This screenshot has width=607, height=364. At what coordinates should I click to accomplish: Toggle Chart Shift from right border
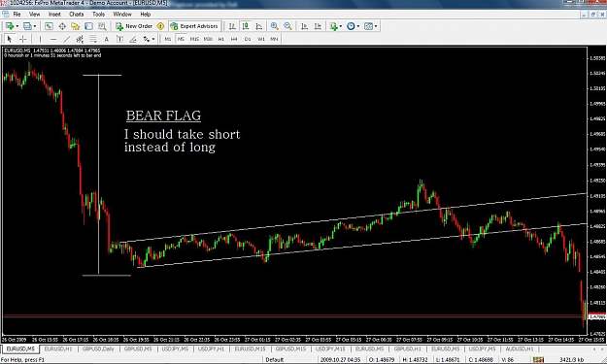pos(318,26)
